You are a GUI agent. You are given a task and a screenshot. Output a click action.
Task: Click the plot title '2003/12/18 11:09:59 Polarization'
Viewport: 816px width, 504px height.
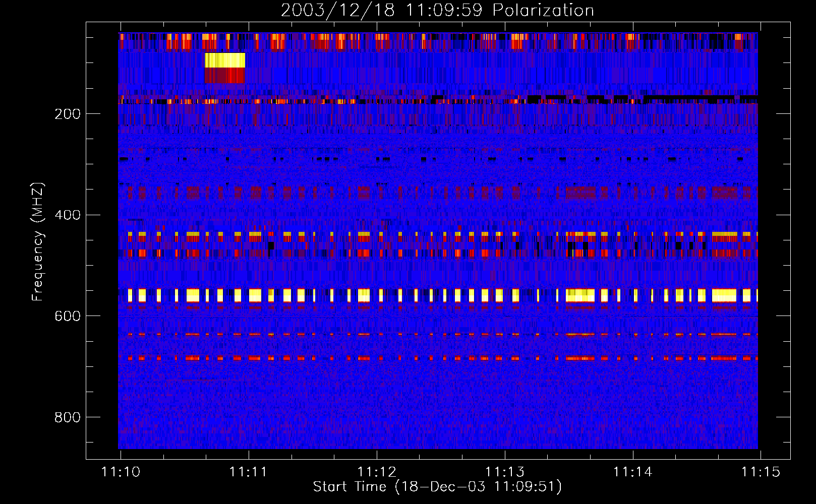pos(437,10)
